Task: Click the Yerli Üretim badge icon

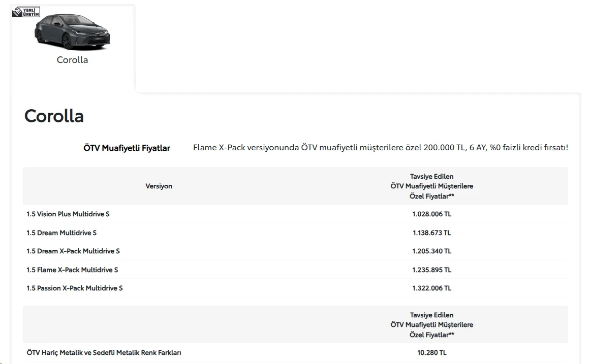Action: click(x=26, y=12)
